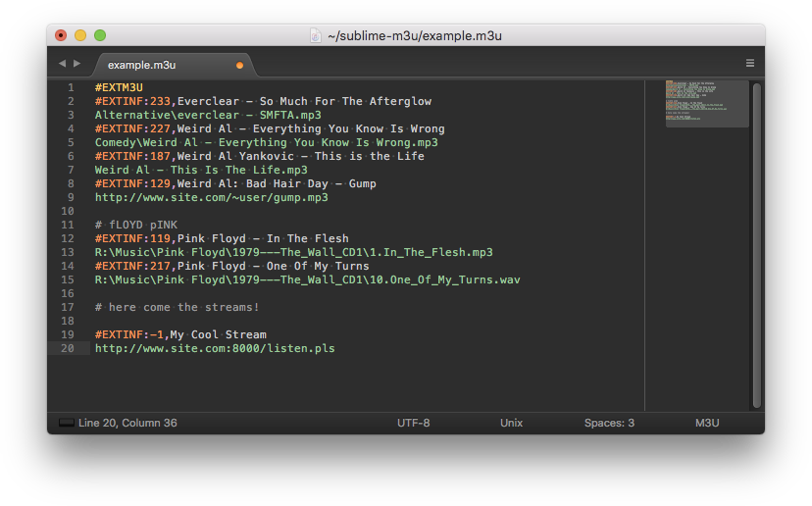Click the vertical scrollbar thumb
Viewport: 812px width, 506px height.
(756, 245)
